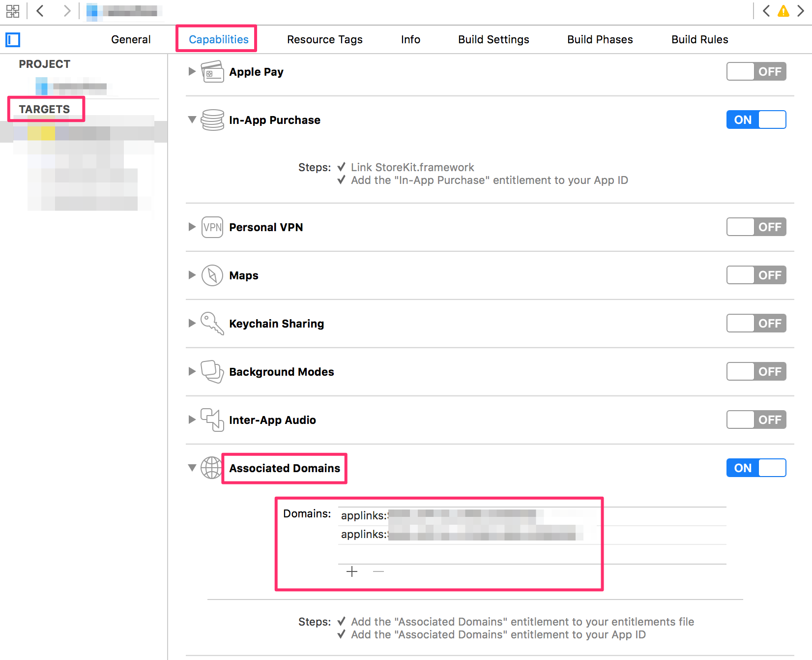Click the Apple Pay card icon
Viewport: 812px width, 660px height.
click(212, 72)
